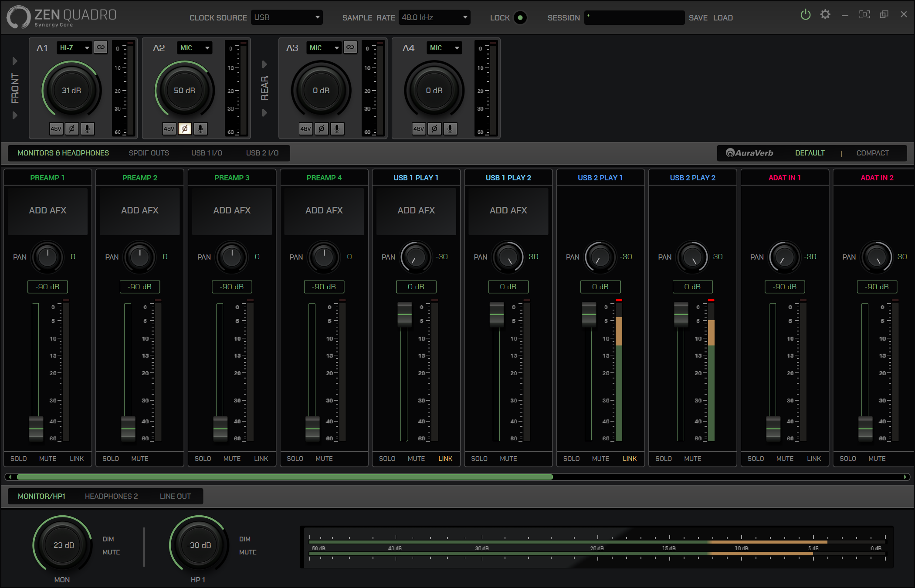This screenshot has width=915, height=588.
Task: Click the lower FRONT panel arrow
Action: pos(15,115)
